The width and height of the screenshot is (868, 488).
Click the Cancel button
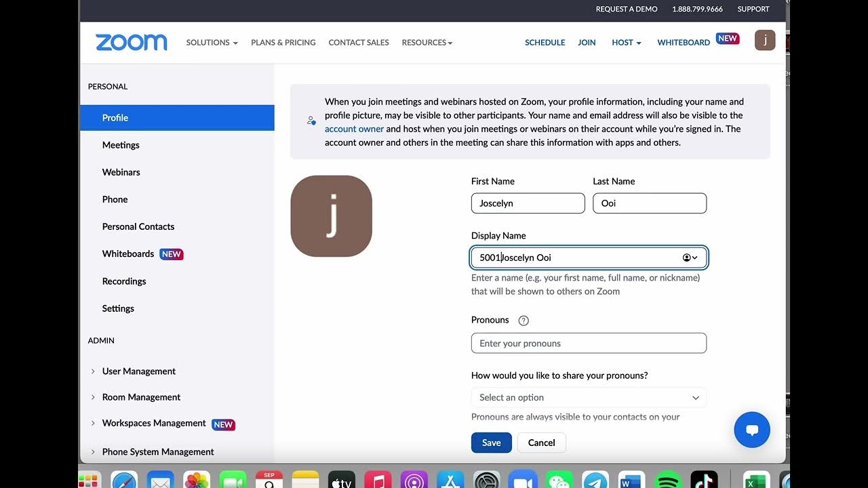(542, 443)
